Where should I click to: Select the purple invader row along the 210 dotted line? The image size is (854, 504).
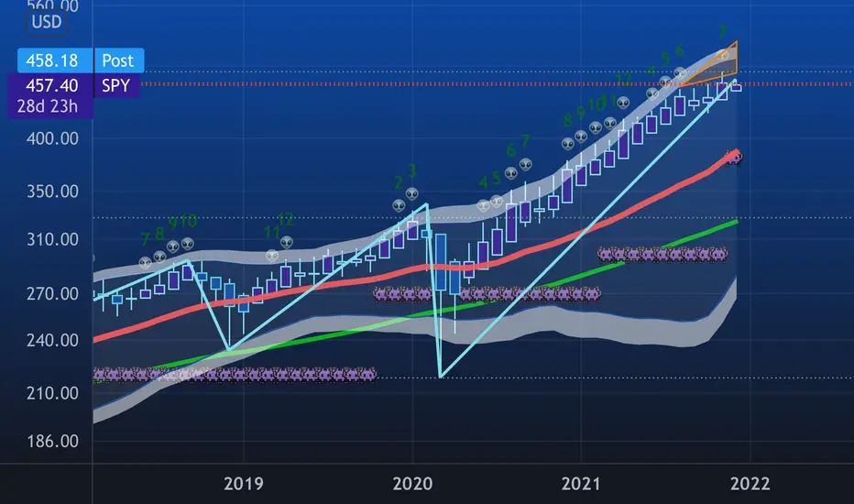(x=235, y=374)
